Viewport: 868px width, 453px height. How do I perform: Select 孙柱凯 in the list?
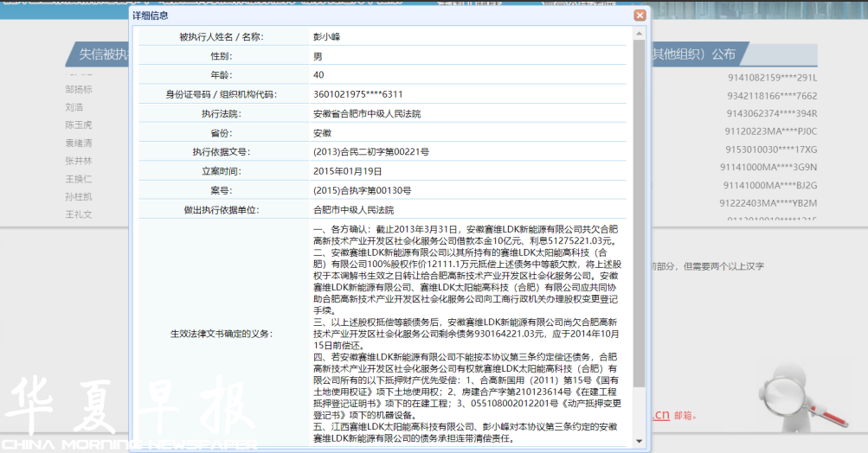pyautogui.click(x=78, y=196)
